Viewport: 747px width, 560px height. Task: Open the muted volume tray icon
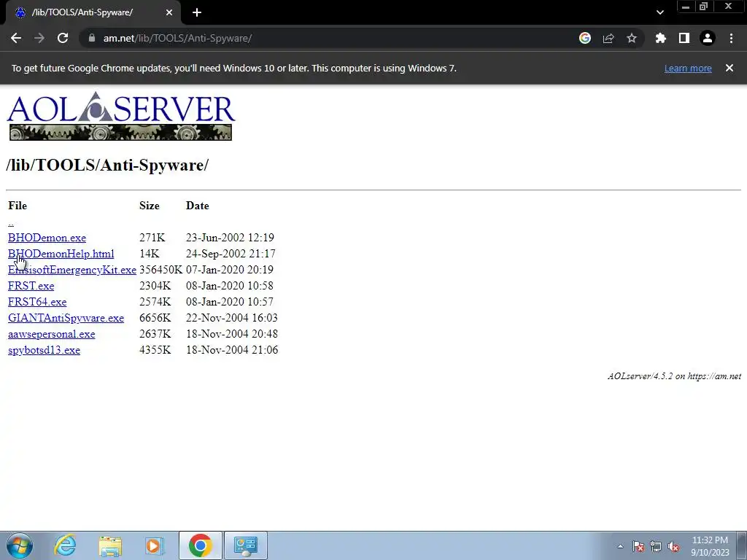pos(673,546)
